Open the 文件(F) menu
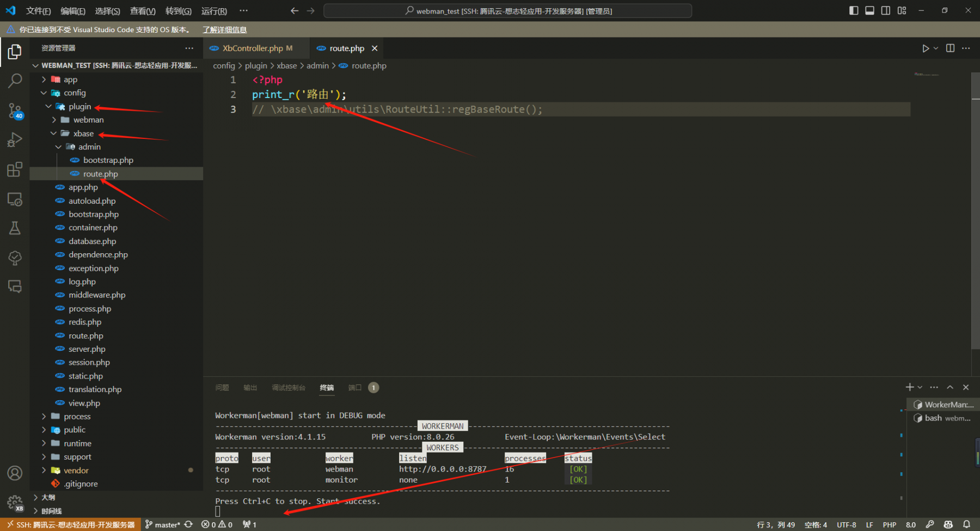This screenshot has width=980, height=531. [38, 11]
